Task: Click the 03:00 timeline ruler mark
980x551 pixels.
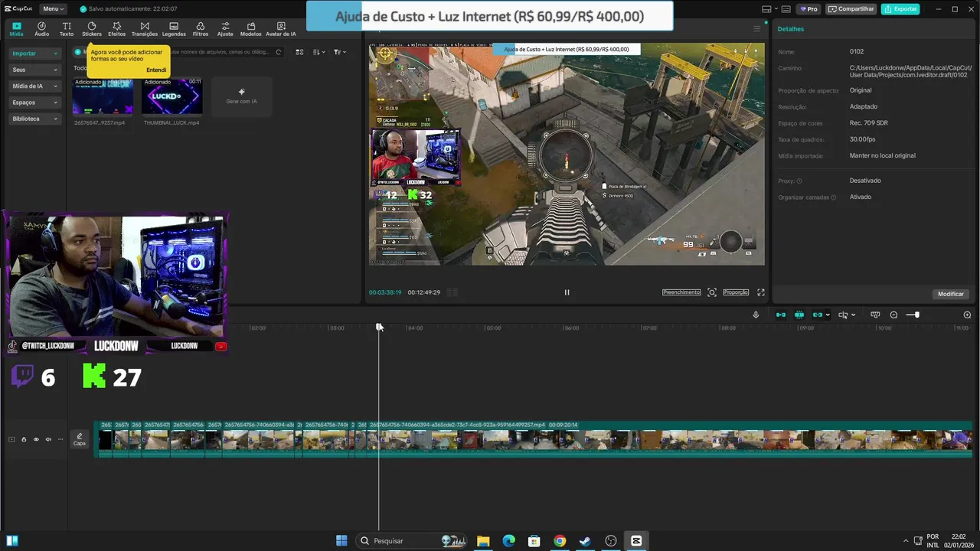Action: 336,328
